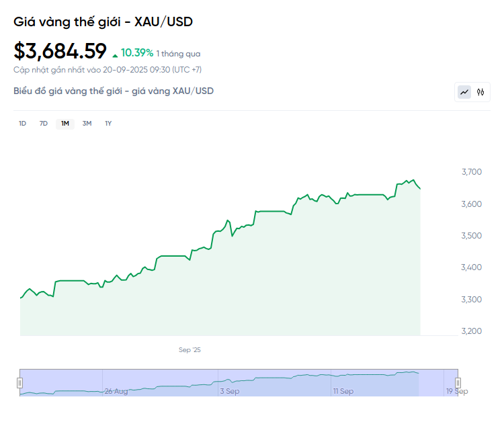The width and height of the screenshot is (504, 426).
Task: Click the right range navigator handle
Action: (458, 382)
